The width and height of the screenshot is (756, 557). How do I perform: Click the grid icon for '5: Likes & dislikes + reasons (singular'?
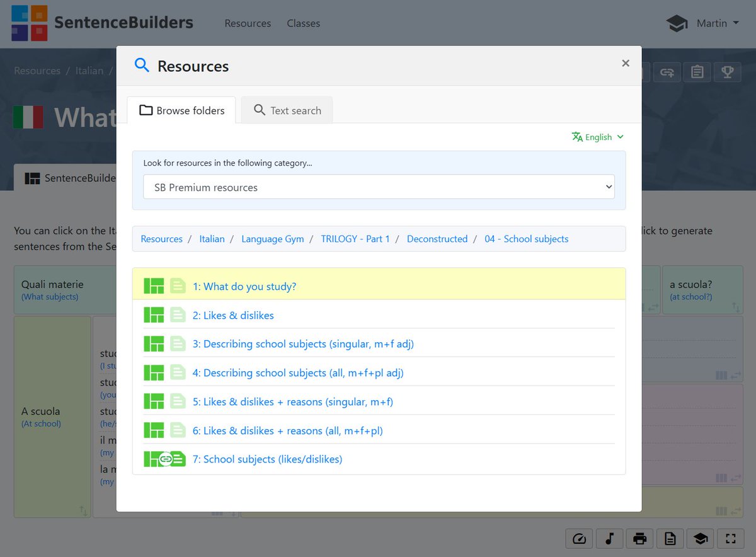154,401
